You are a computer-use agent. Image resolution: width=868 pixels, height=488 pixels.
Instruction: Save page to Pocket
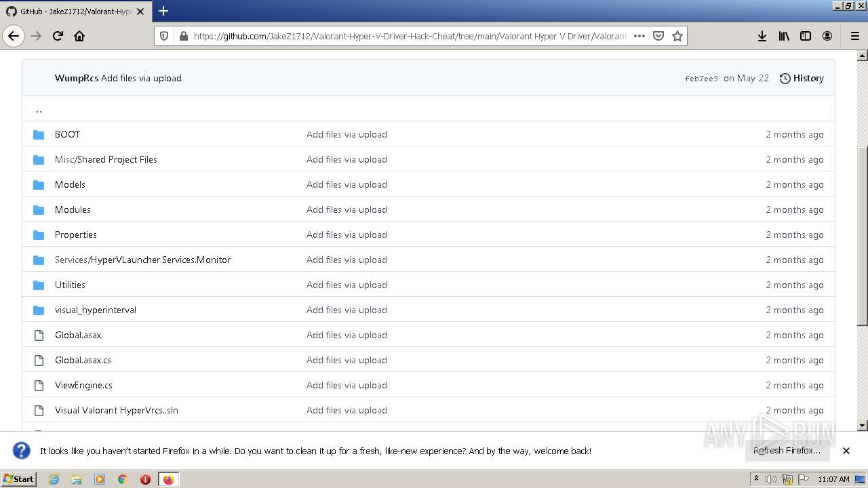(x=658, y=36)
